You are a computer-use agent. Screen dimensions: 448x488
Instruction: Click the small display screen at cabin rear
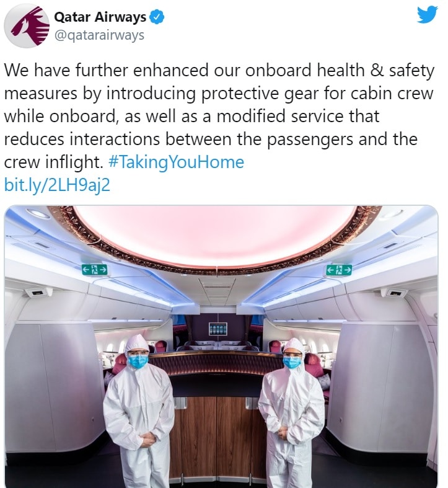218,329
